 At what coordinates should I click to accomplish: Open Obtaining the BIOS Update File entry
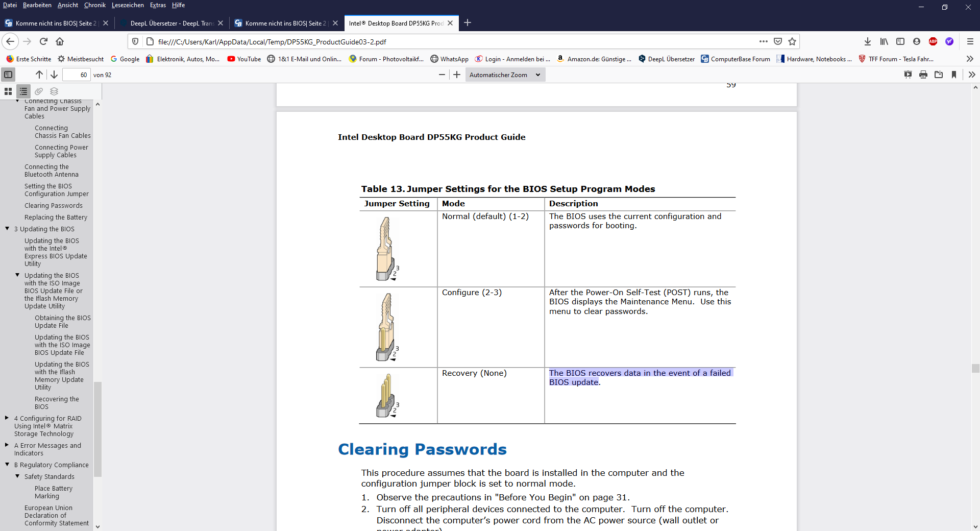[x=63, y=322]
